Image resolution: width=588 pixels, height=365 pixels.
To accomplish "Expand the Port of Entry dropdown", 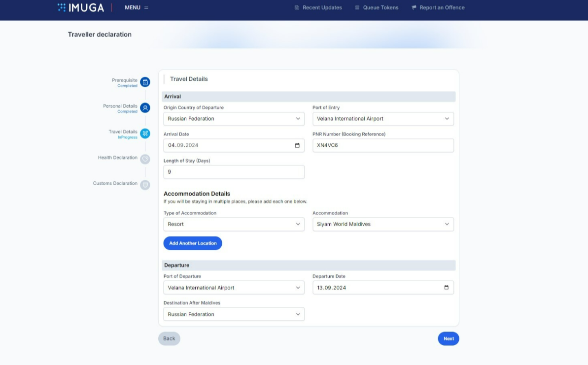I will pyautogui.click(x=383, y=119).
